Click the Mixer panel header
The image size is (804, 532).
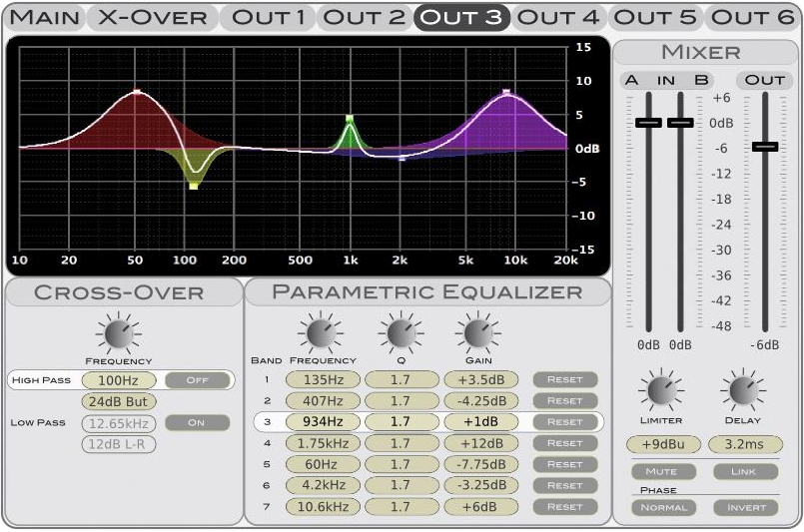click(x=705, y=52)
